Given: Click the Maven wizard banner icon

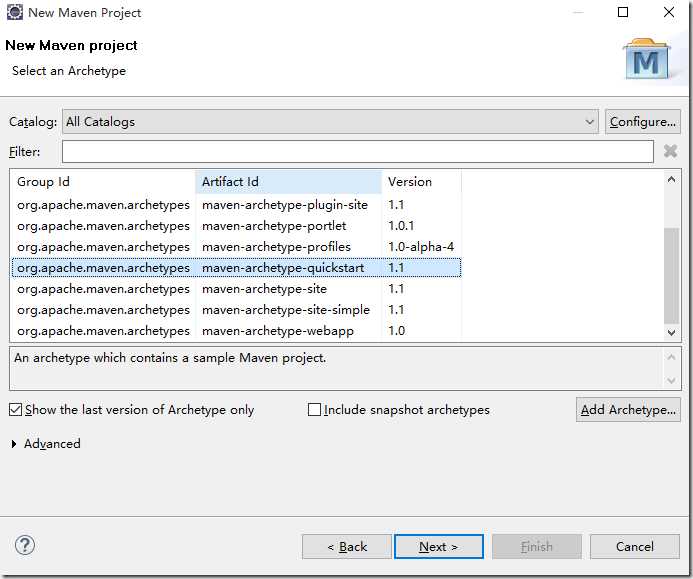Looking at the screenshot, I should pyautogui.click(x=646, y=60).
